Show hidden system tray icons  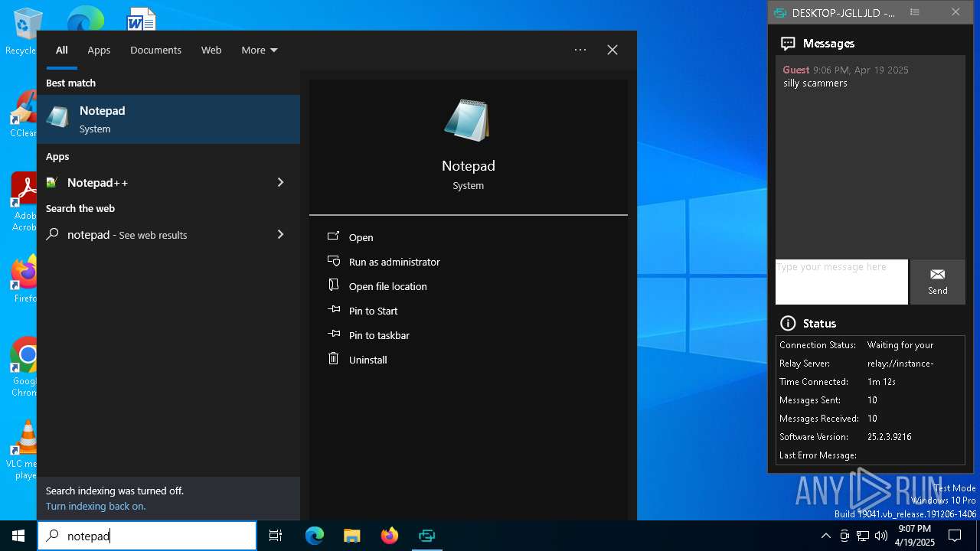click(x=825, y=536)
